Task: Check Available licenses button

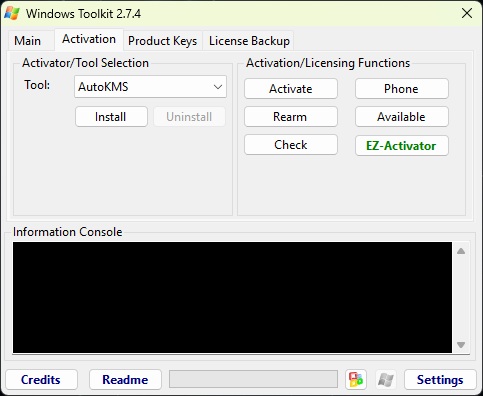Action: pyautogui.click(x=402, y=117)
